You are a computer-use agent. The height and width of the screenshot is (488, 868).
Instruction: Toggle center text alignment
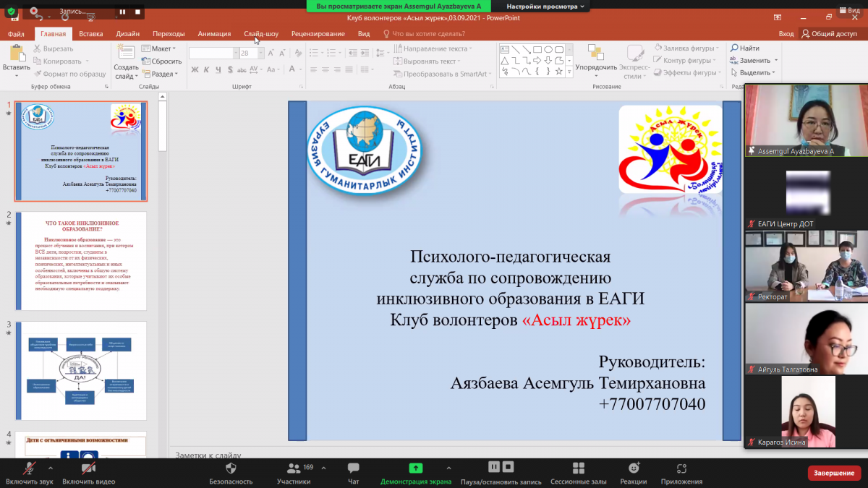325,69
